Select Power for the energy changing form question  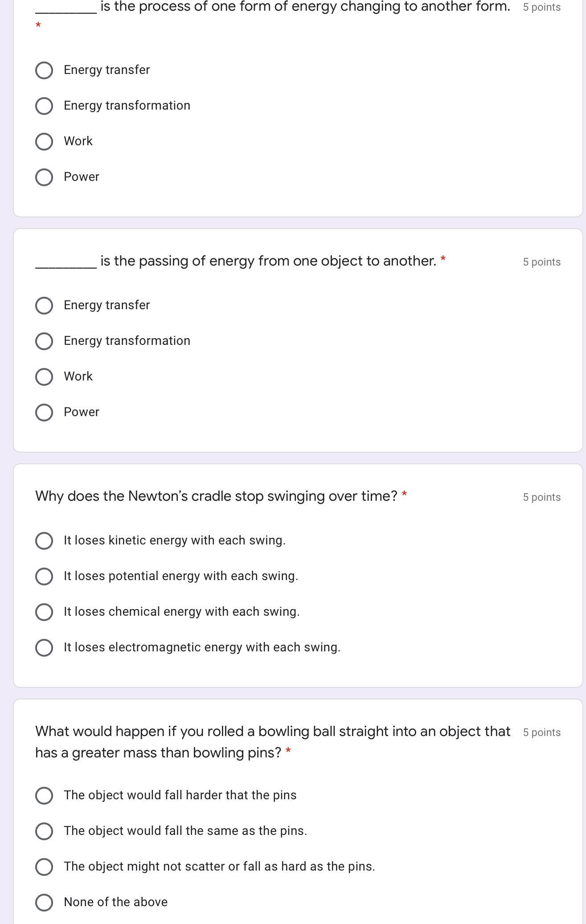click(x=44, y=177)
